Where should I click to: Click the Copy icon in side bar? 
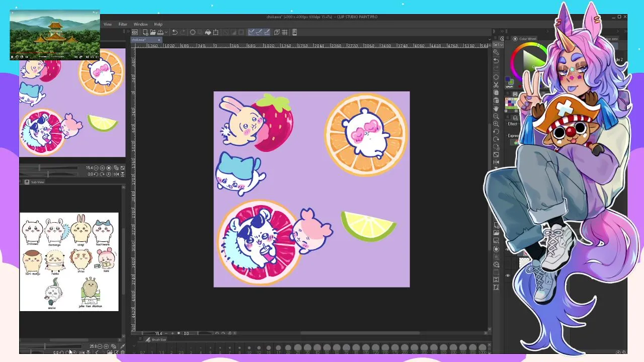[x=496, y=92]
